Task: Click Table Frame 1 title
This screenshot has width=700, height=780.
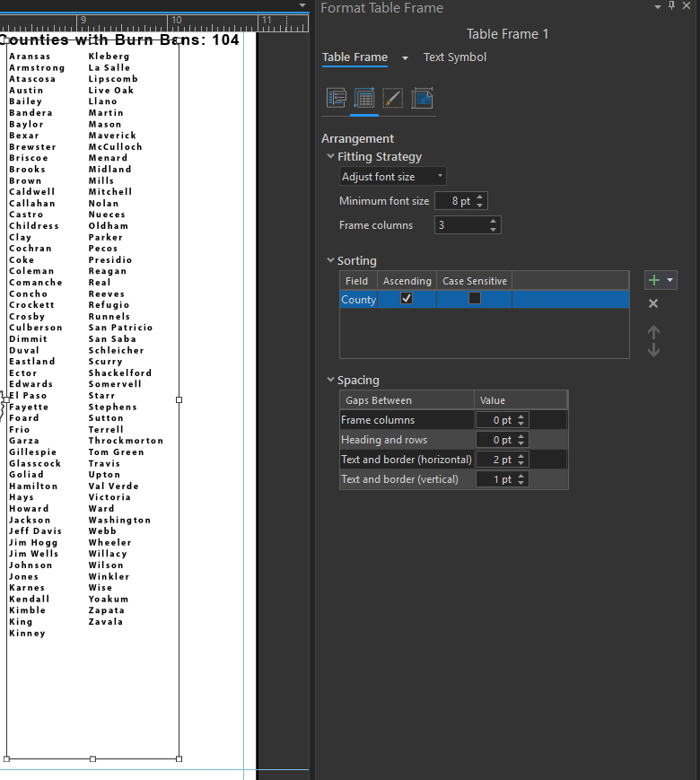Action: tap(507, 34)
